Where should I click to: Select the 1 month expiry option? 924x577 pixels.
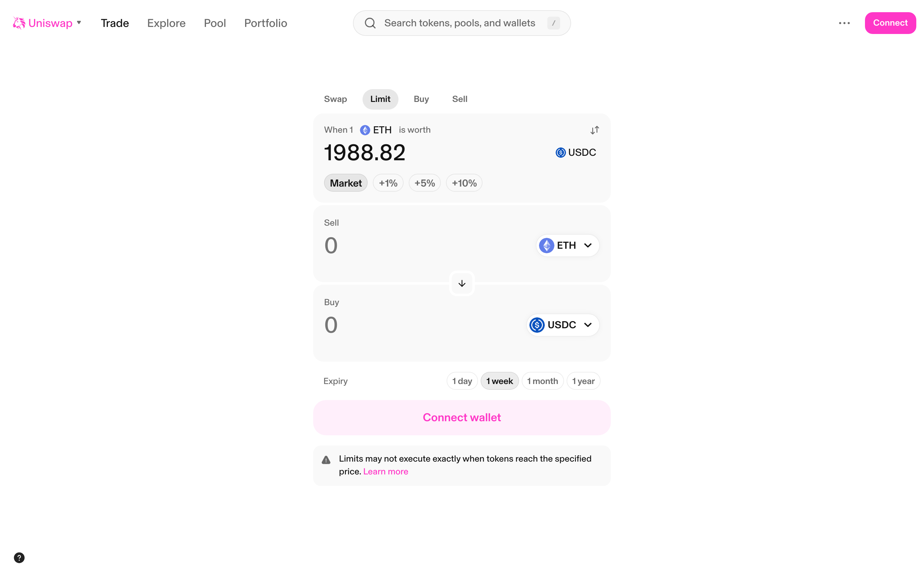pos(543,380)
